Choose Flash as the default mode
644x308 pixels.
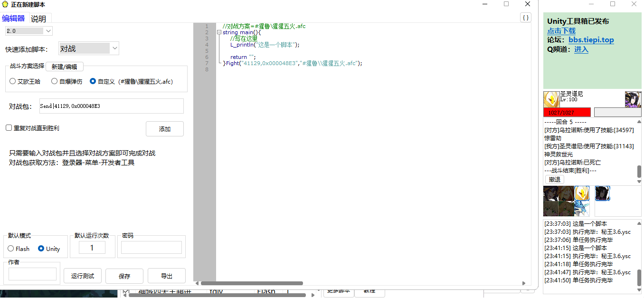(x=11, y=249)
